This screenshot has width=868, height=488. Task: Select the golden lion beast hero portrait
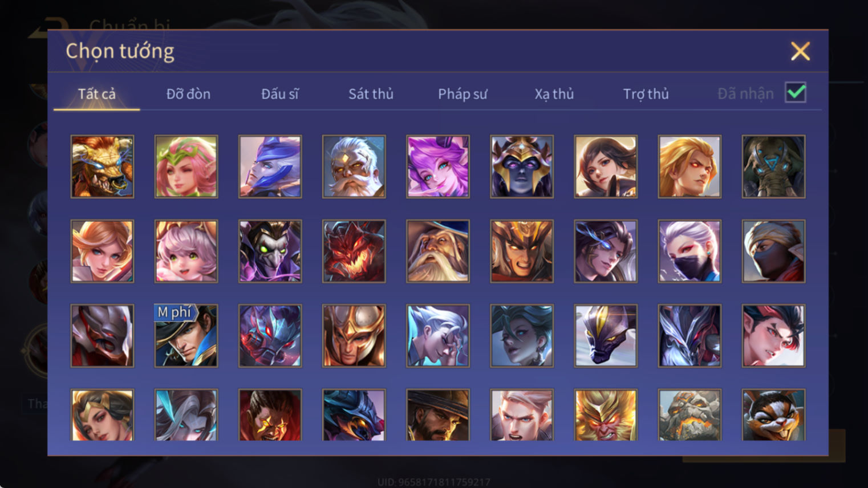103,166
